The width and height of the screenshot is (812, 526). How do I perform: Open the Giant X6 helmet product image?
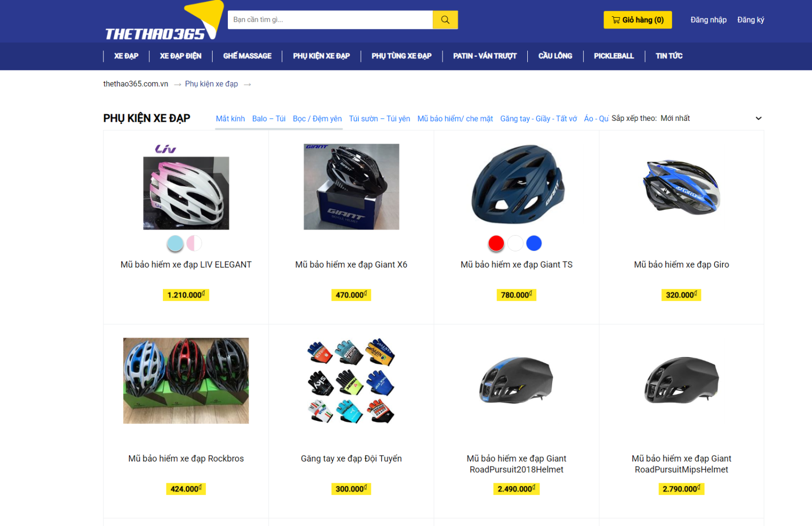point(351,187)
